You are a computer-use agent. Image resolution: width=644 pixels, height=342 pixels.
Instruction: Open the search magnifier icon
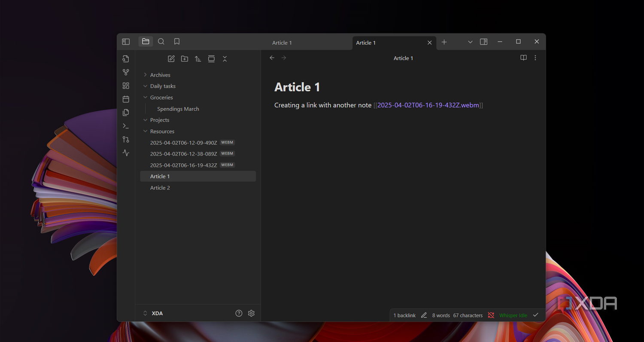161,42
